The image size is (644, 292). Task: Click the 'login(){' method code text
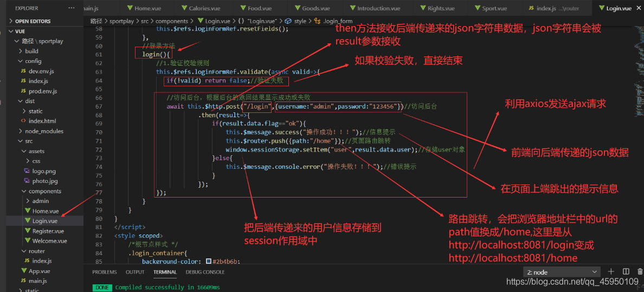click(x=156, y=54)
